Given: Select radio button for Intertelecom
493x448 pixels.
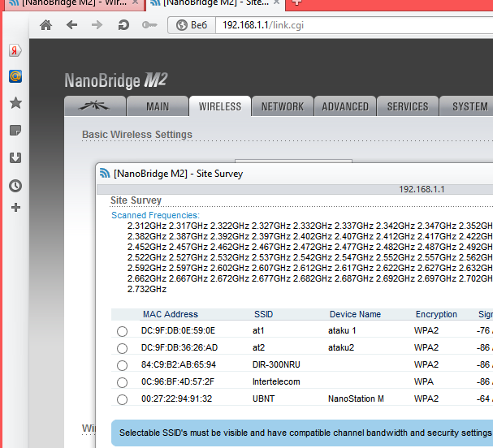Looking at the screenshot, I should [122, 382].
